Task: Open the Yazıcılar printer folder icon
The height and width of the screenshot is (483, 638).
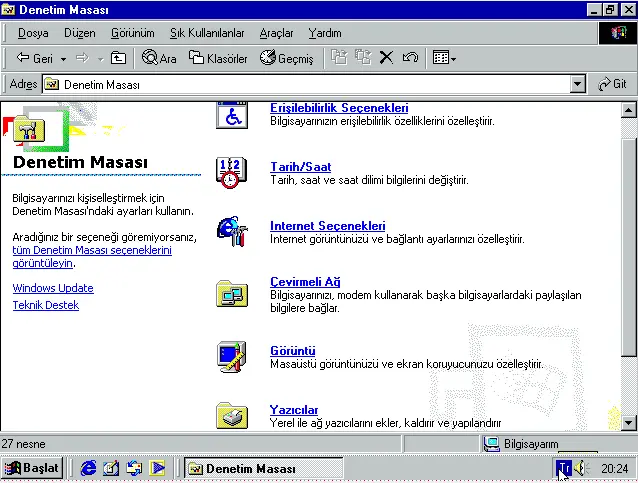Action: pos(232,416)
